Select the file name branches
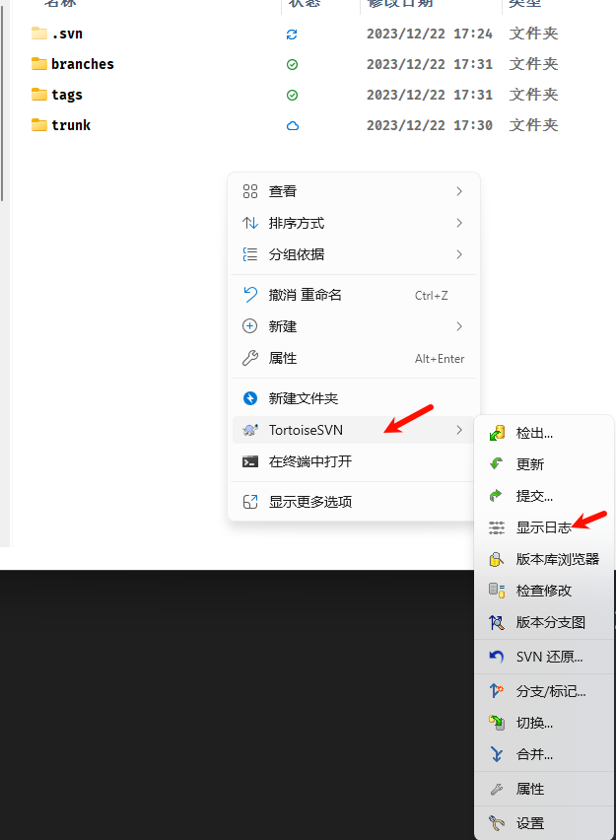This screenshot has height=840, width=616. (x=83, y=64)
